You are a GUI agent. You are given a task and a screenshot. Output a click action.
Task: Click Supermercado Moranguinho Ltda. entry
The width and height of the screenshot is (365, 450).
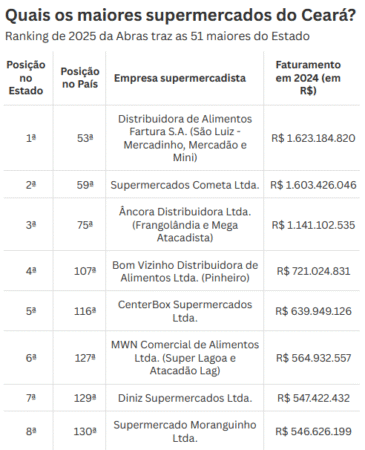point(185,431)
